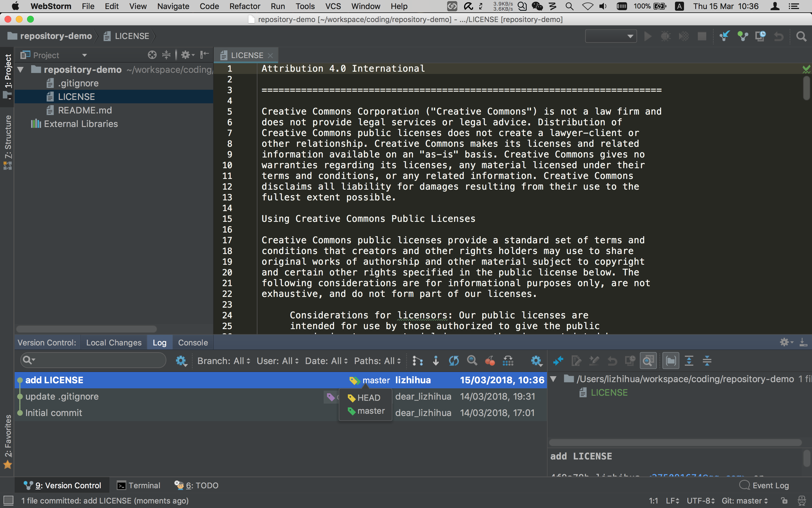Click the Update Project VCS toolbar icon
The width and height of the screenshot is (812, 508).
point(724,36)
